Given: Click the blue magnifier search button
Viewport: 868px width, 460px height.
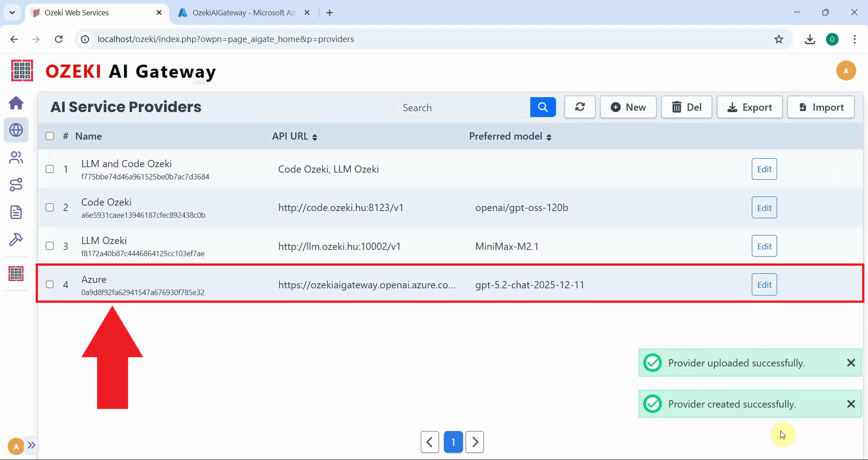Looking at the screenshot, I should (542, 108).
